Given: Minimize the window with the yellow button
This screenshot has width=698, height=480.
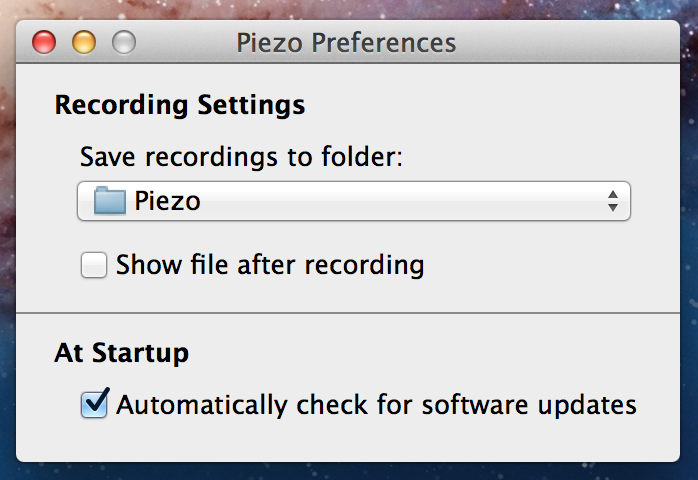Looking at the screenshot, I should [x=84, y=42].
